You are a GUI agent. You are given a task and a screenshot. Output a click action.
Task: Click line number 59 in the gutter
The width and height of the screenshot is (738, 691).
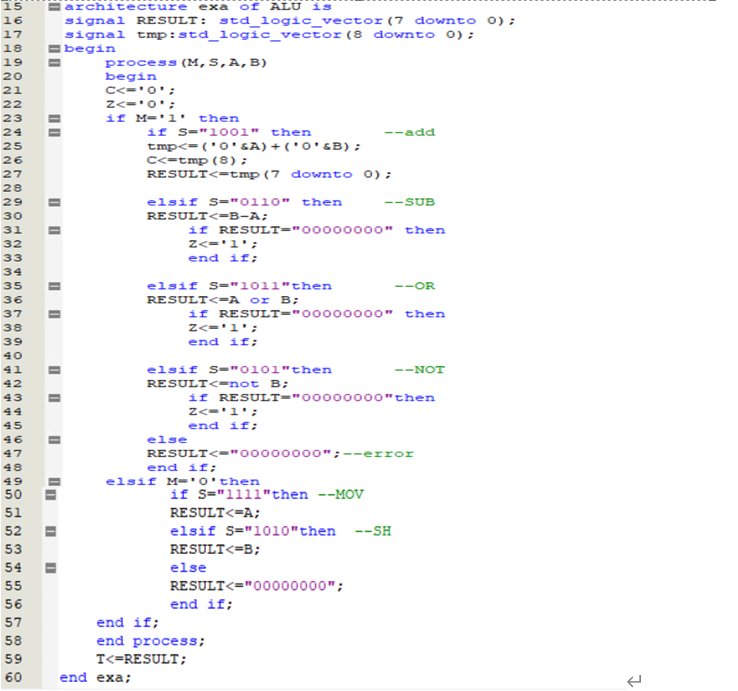(x=14, y=659)
